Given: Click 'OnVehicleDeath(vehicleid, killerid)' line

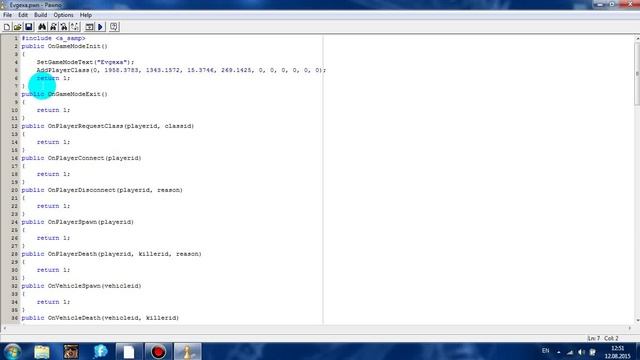Looking at the screenshot, I should 100,318.
